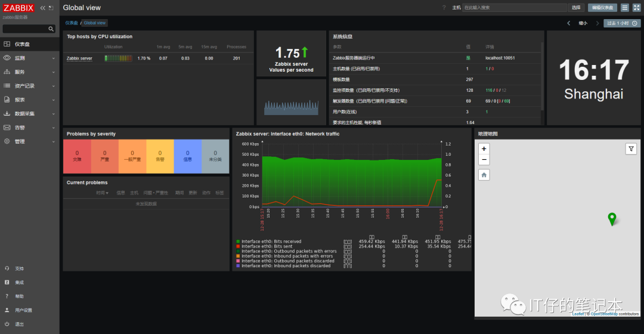Zoom out the geomap with minus button
644x334 pixels.
484,160
